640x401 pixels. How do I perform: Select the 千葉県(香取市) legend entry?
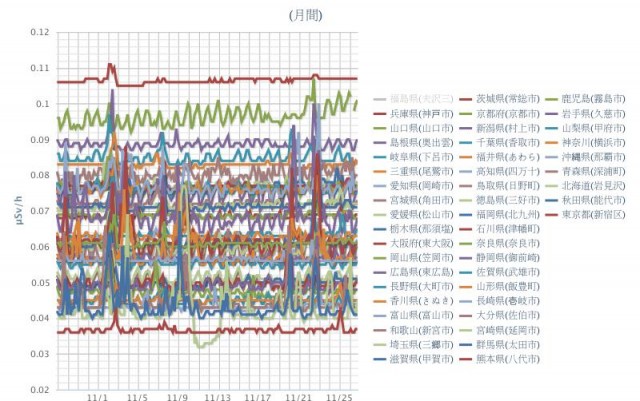click(x=500, y=143)
